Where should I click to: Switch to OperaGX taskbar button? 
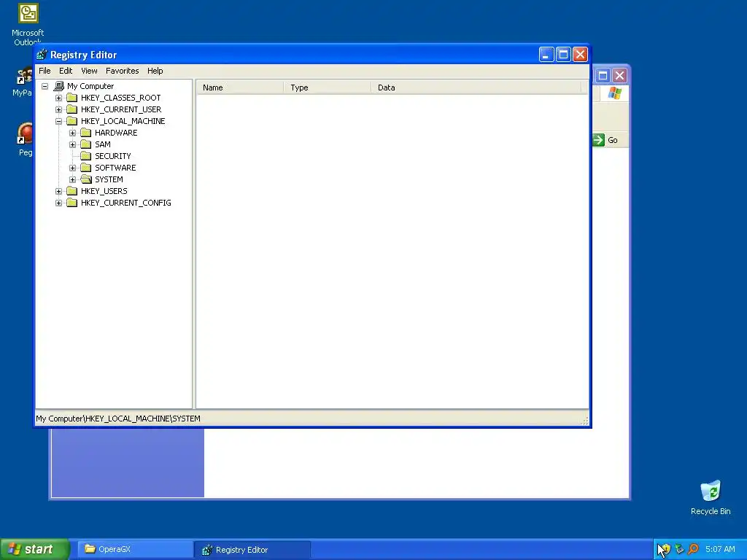coord(135,549)
